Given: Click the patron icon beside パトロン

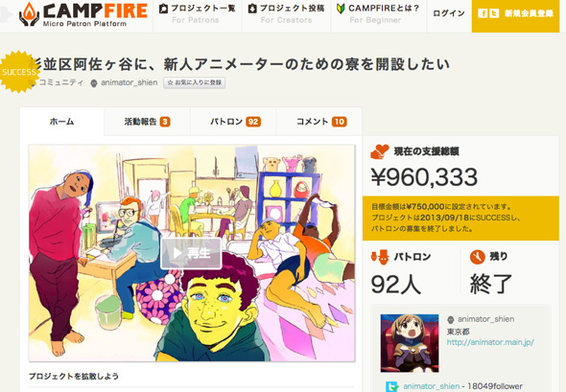Looking at the screenshot, I should pyautogui.click(x=380, y=257).
